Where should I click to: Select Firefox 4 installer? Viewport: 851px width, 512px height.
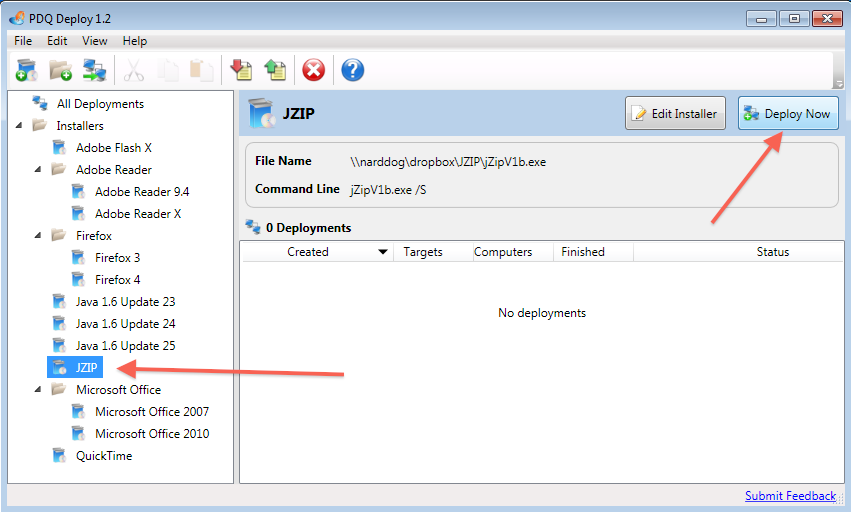[x=117, y=280]
